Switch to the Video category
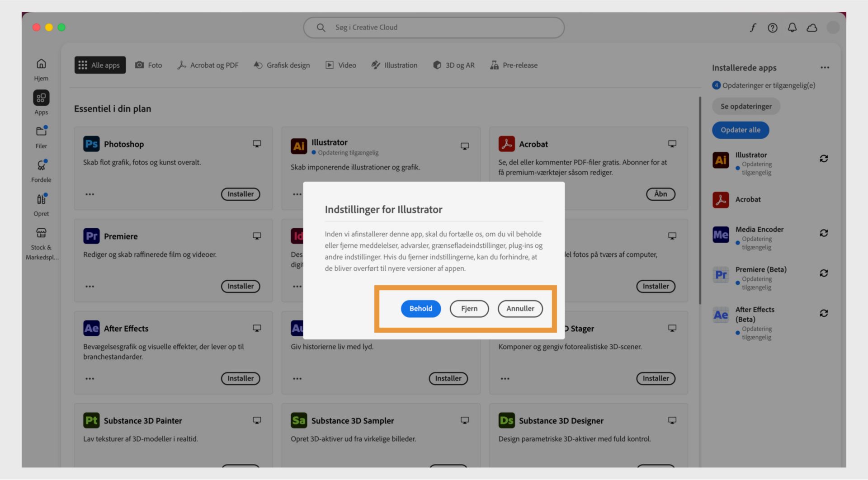The image size is (868, 480). [341, 65]
